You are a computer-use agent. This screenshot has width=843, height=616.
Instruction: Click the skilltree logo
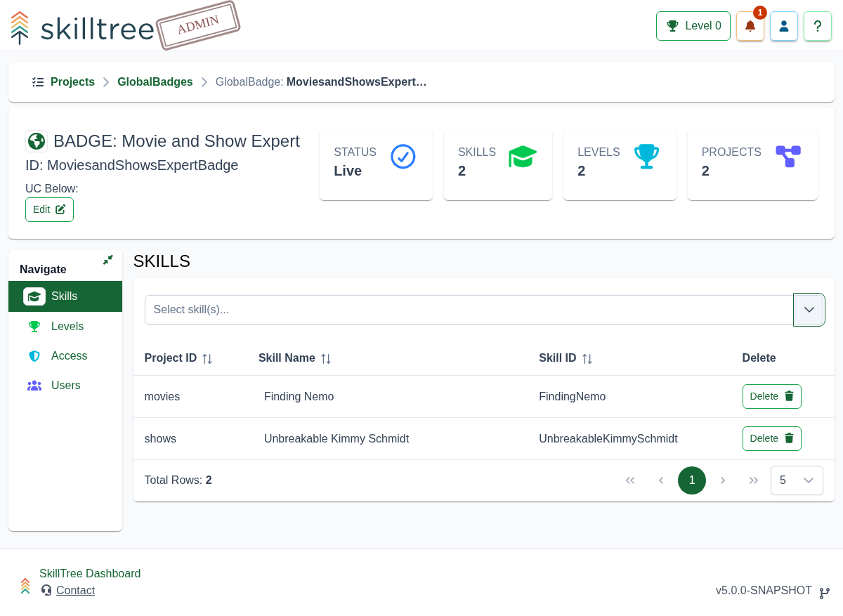tap(82, 28)
